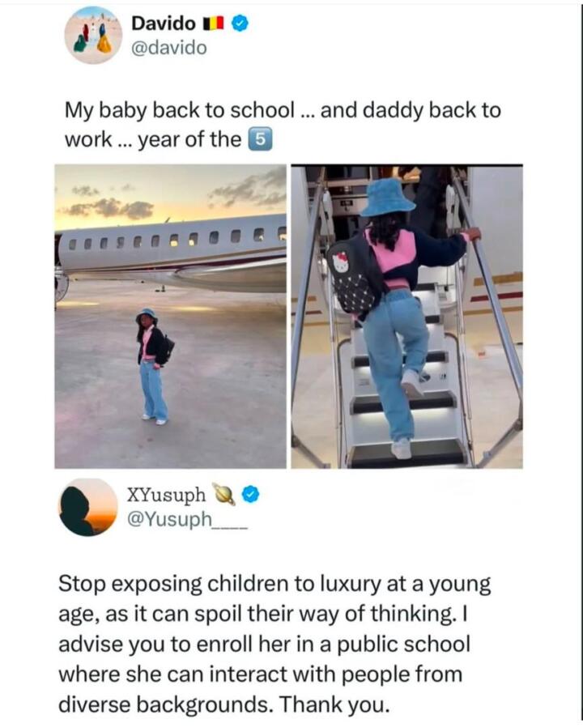
Task: Click the Davido display name
Action: 164,23
